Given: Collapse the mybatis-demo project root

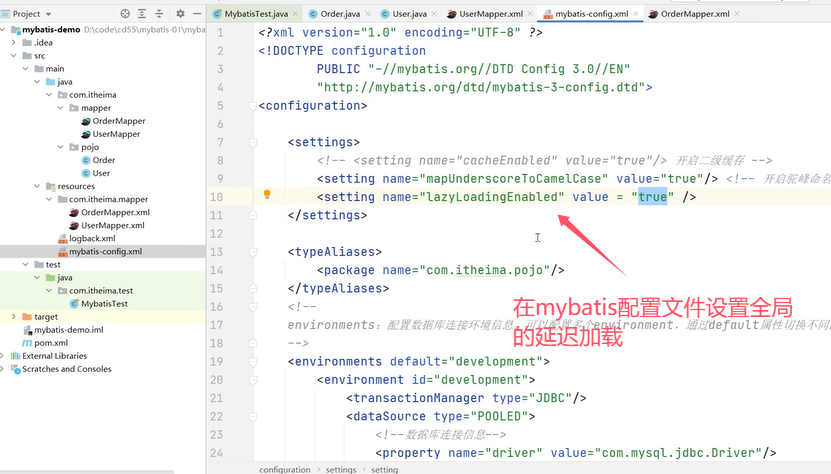Looking at the screenshot, I should click(x=4, y=30).
